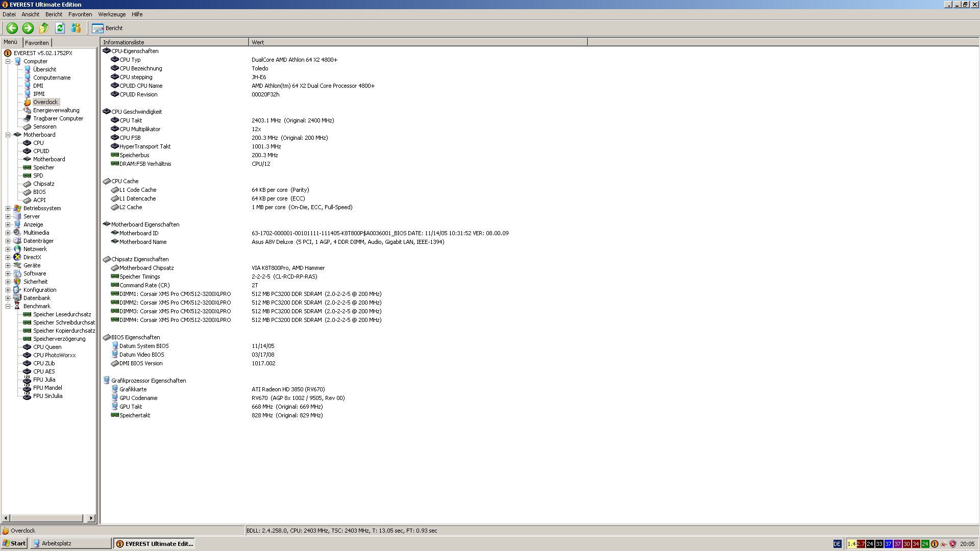This screenshot has width=980, height=551.
Task: Click the DE language indicator in tray
Action: pyautogui.click(x=837, y=544)
